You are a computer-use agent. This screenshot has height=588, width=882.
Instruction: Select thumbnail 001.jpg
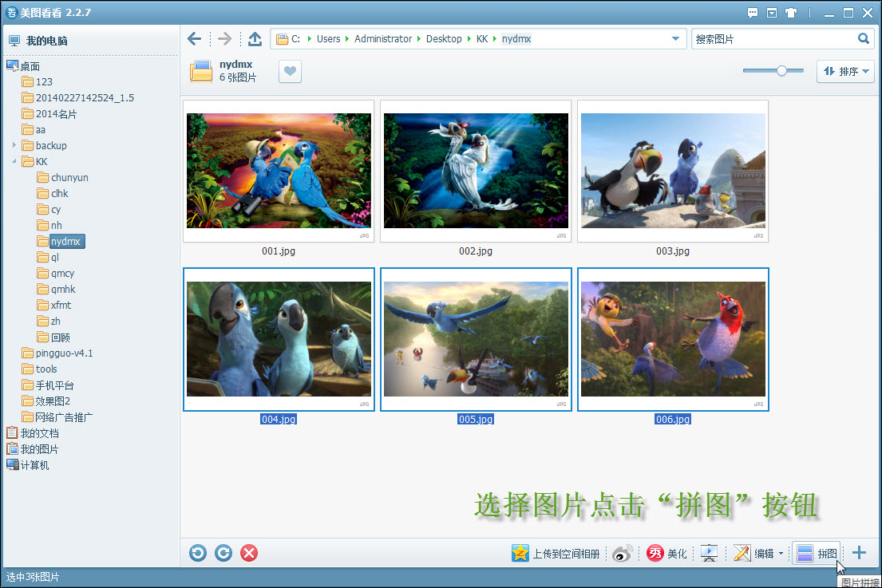coord(279,171)
